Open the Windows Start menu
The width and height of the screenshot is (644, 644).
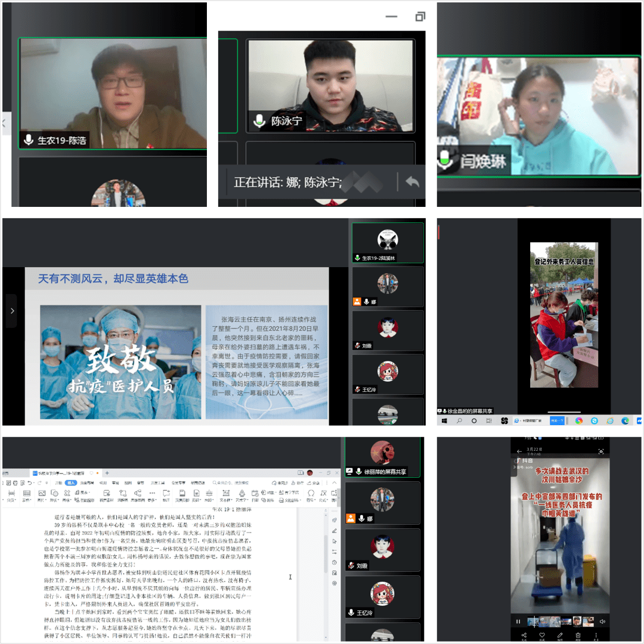444,420
